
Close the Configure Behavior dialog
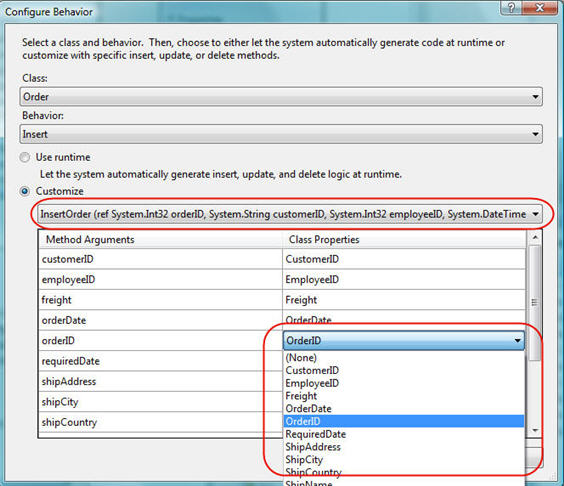point(540,8)
